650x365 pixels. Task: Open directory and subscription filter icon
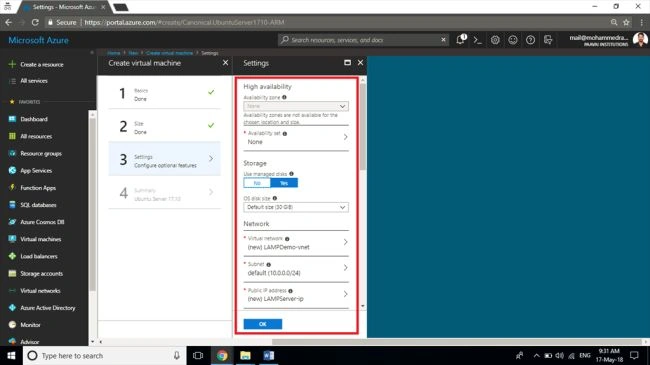tap(548, 40)
